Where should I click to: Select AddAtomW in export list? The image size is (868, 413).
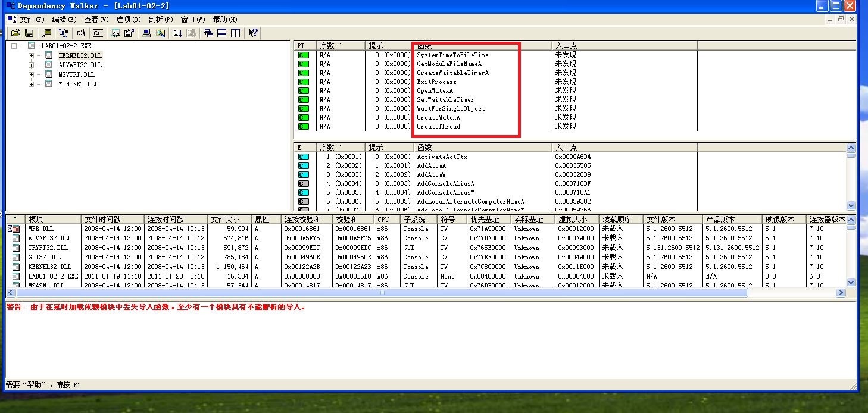(x=431, y=174)
